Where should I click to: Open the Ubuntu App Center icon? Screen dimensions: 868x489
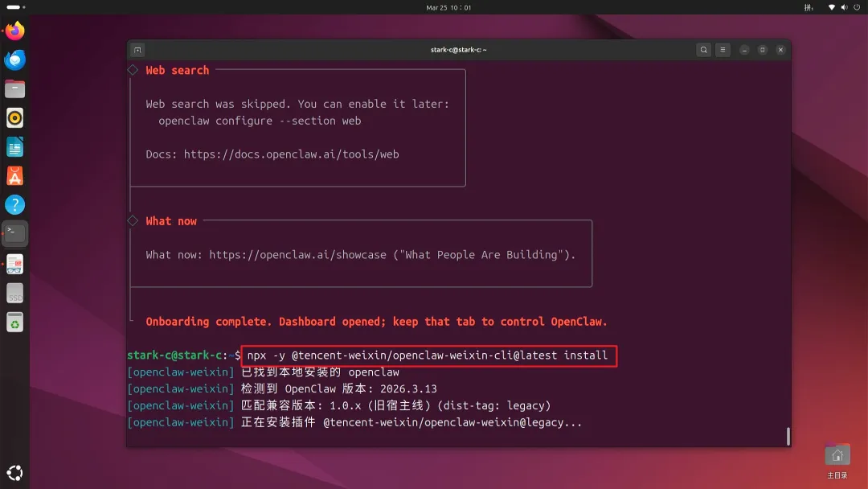15,176
